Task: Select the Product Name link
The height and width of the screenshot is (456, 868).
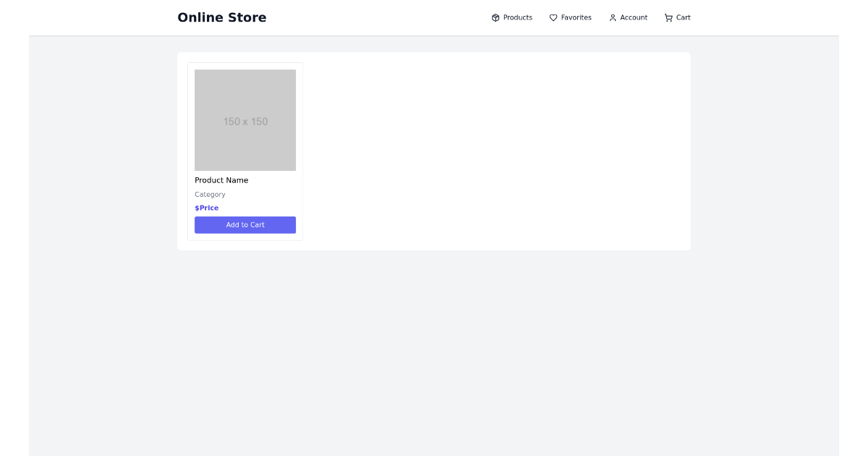Action: coord(221,180)
